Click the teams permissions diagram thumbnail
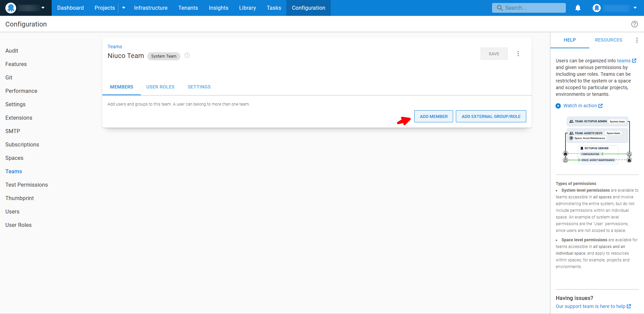The width and height of the screenshot is (644, 314). [x=597, y=140]
